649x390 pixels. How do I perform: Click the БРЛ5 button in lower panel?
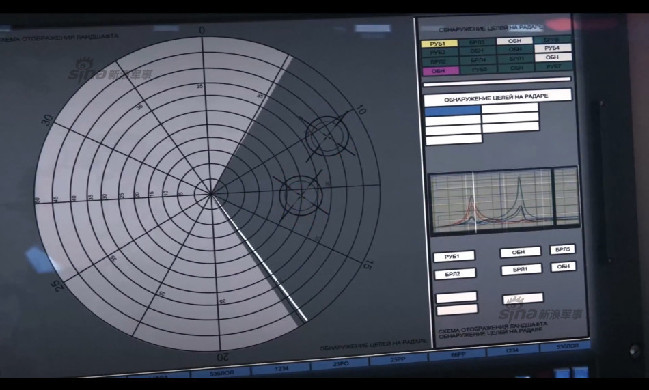coord(562,250)
